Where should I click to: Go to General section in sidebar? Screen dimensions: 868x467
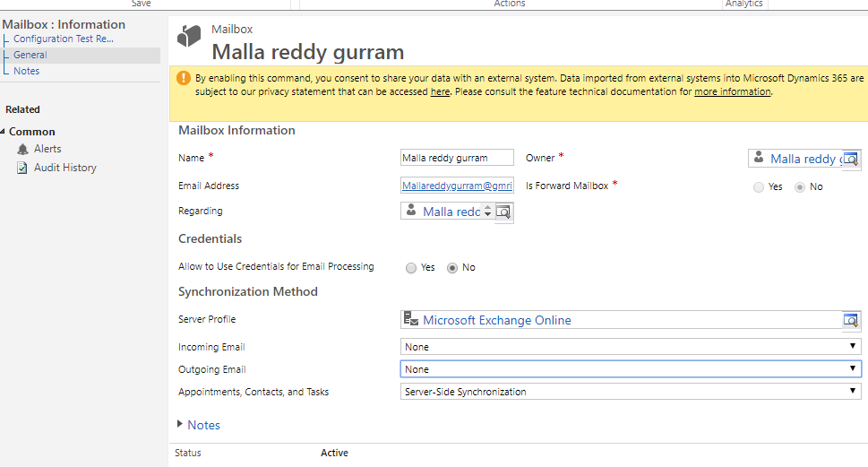30,55
